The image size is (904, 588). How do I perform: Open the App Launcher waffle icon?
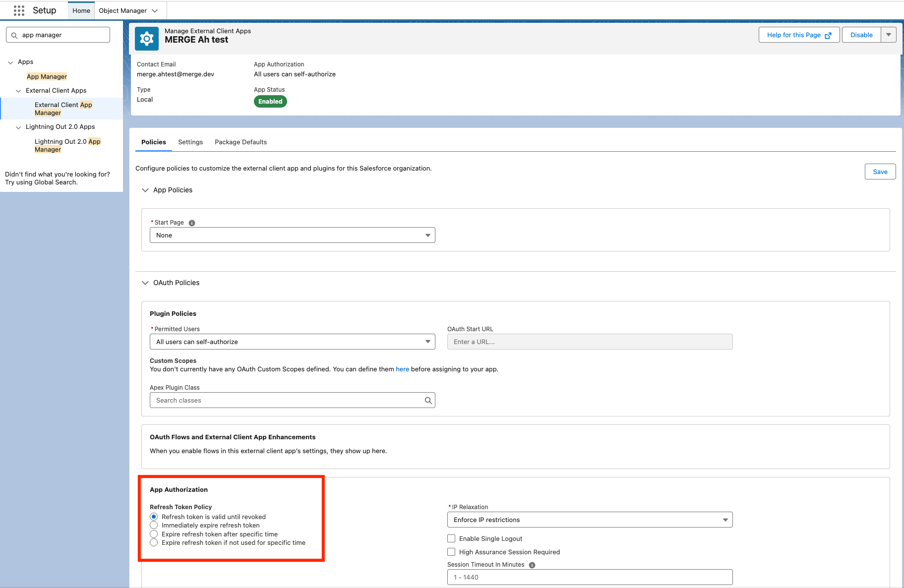19,10
